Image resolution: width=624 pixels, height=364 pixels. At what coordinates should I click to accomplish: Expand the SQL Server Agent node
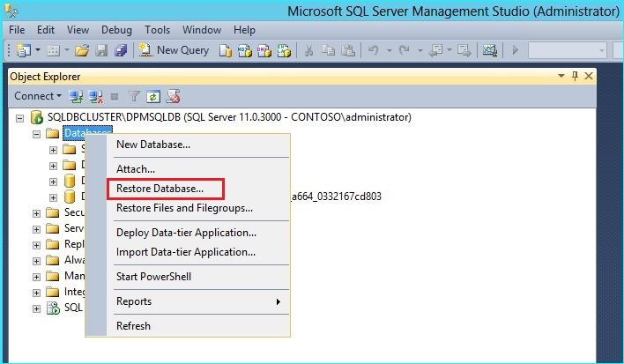tap(36, 308)
